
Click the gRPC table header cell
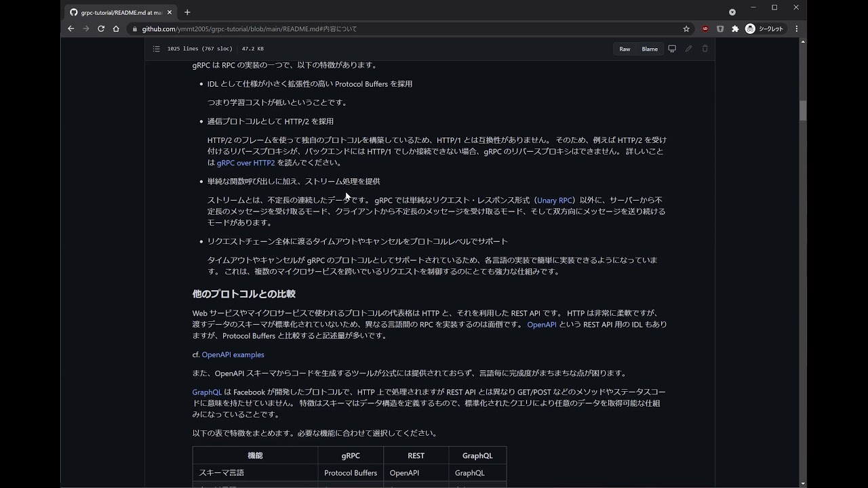(351, 455)
